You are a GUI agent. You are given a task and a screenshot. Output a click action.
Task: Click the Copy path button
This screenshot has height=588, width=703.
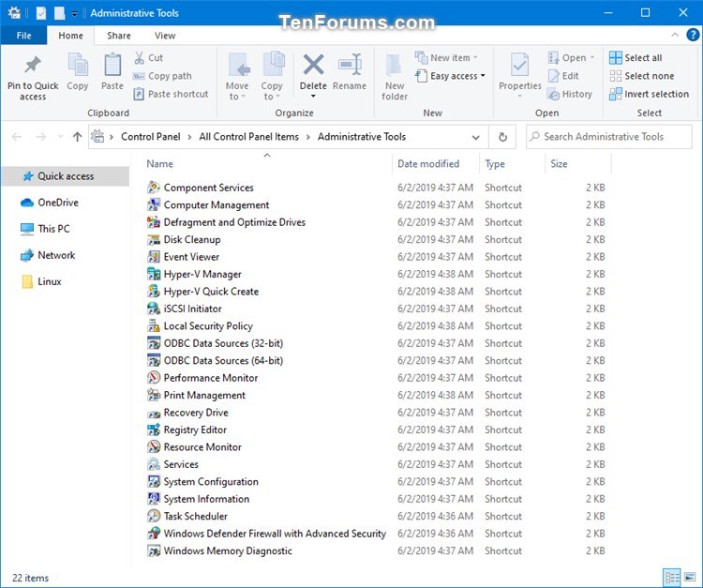click(162, 76)
